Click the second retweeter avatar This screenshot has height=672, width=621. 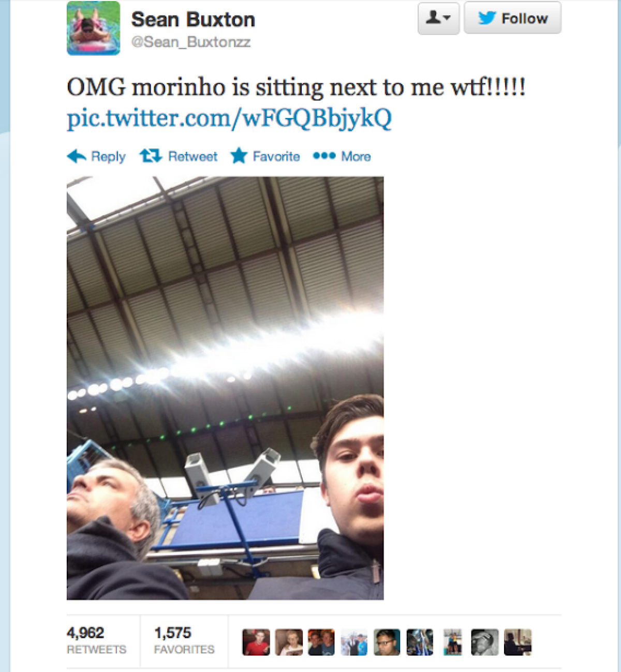click(289, 643)
